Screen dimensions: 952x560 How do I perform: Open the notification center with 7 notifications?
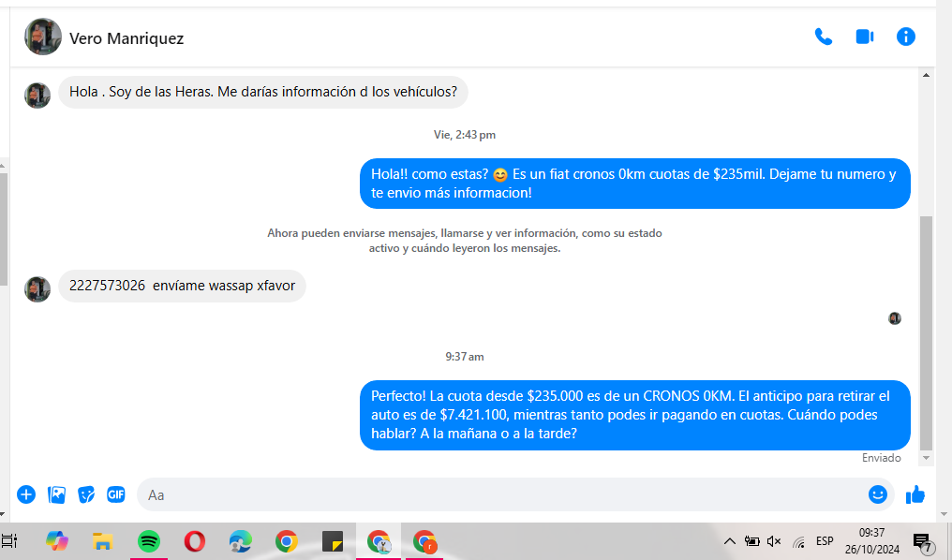tap(924, 542)
